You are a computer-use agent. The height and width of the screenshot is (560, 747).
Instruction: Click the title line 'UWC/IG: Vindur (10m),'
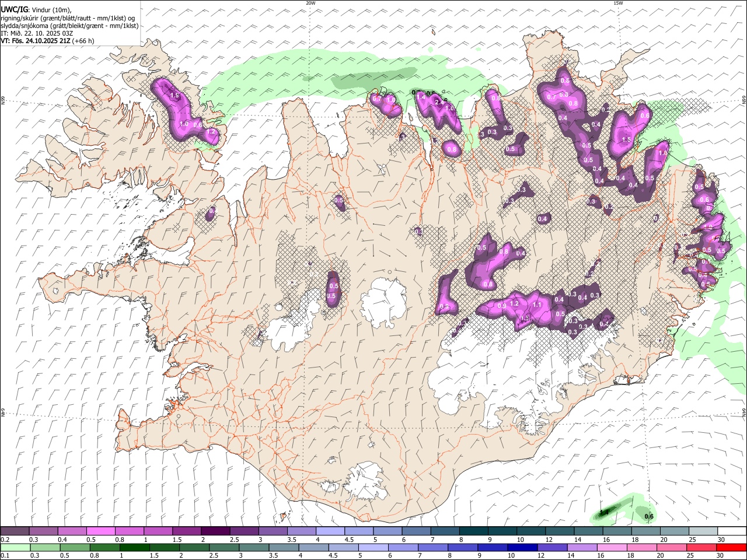click(36, 10)
